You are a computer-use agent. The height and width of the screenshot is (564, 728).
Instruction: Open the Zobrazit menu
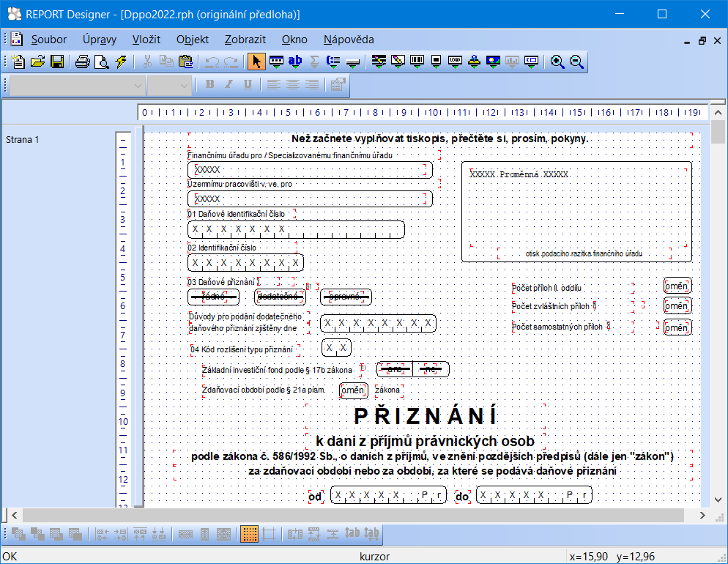pyautogui.click(x=245, y=40)
